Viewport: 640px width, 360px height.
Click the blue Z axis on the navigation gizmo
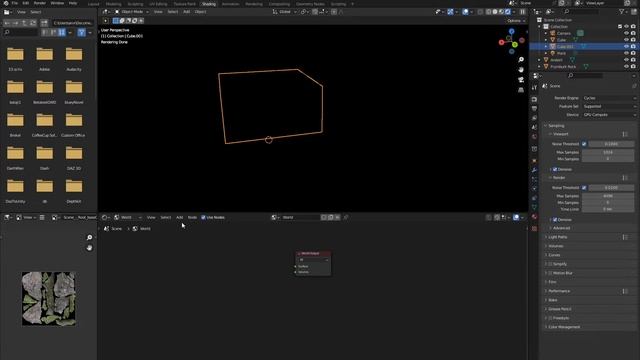(x=511, y=31)
